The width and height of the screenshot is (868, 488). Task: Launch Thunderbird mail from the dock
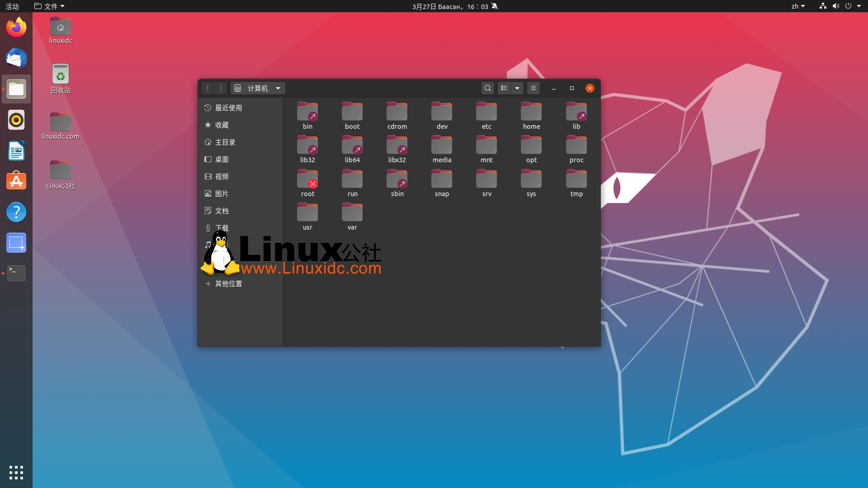(x=16, y=58)
